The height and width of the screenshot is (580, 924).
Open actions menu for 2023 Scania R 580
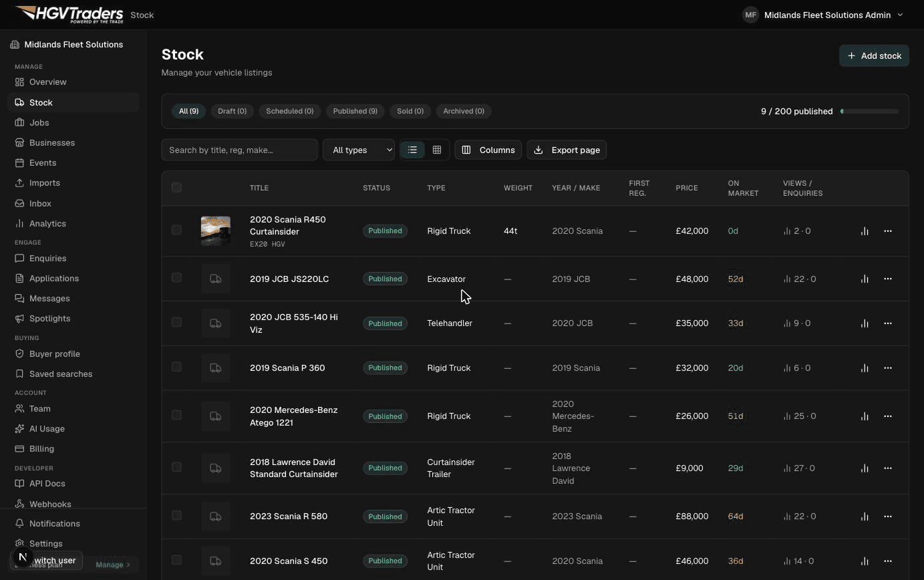tap(888, 516)
